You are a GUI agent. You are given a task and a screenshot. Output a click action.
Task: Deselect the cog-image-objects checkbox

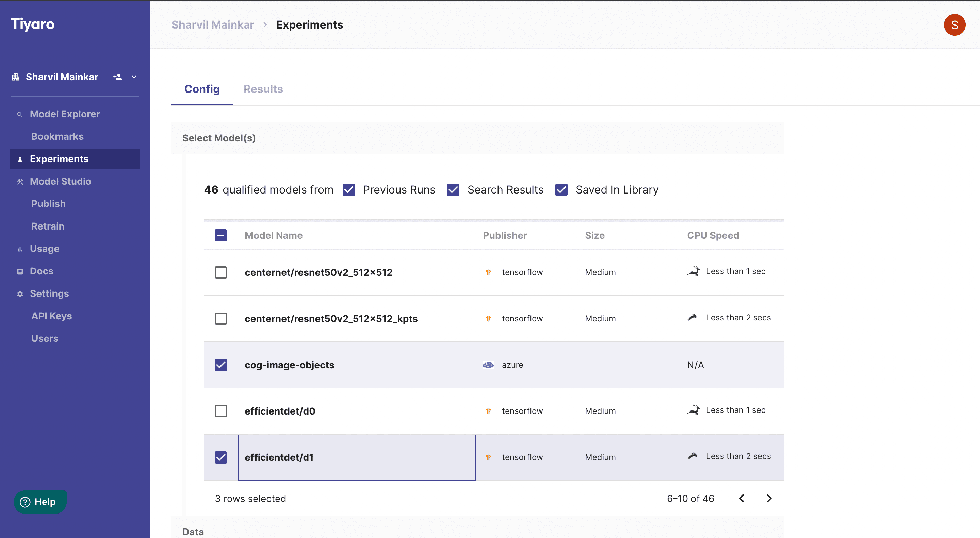tap(220, 365)
